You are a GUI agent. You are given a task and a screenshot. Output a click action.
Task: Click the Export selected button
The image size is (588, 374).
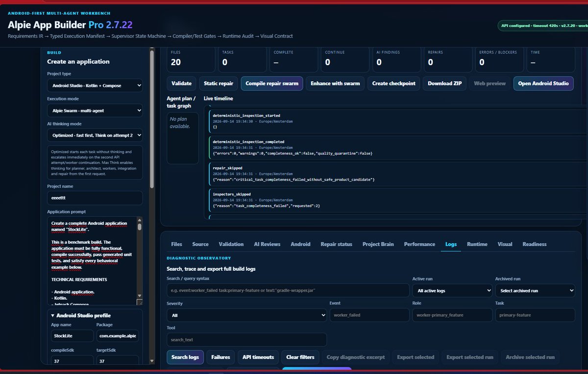(416, 357)
